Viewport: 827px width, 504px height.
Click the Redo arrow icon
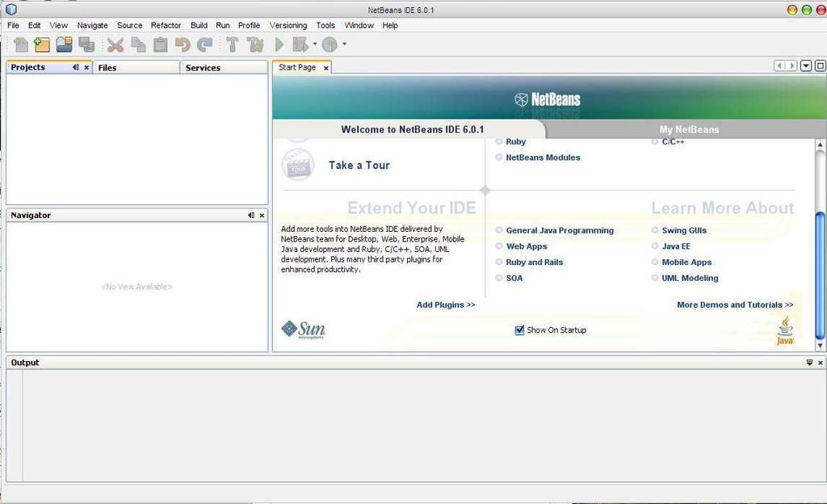[x=204, y=44]
